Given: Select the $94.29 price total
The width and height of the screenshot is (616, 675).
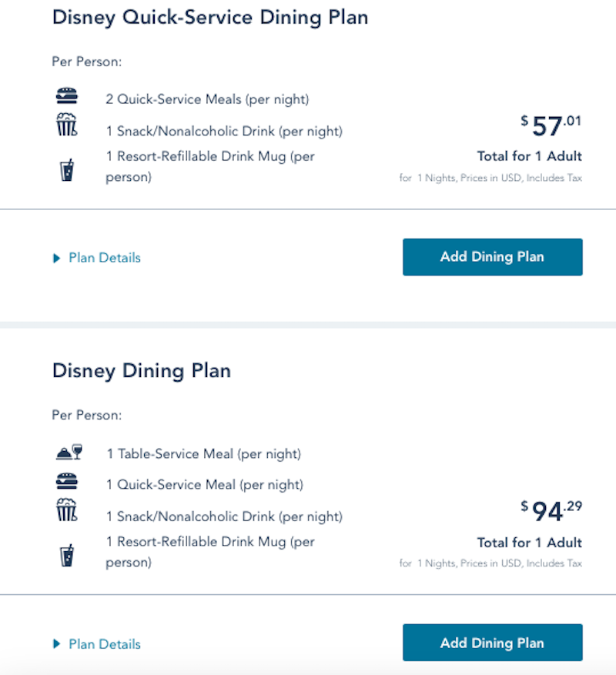Looking at the screenshot, I should coord(551,511).
